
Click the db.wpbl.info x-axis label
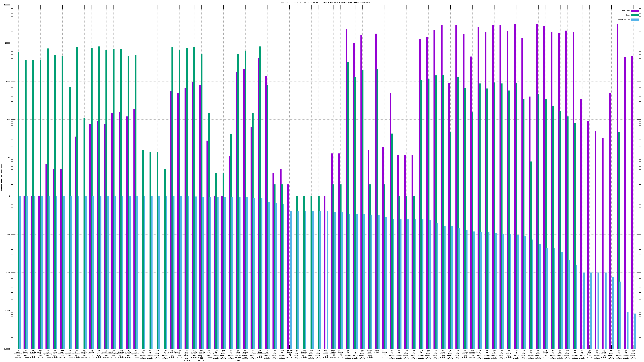99,354
